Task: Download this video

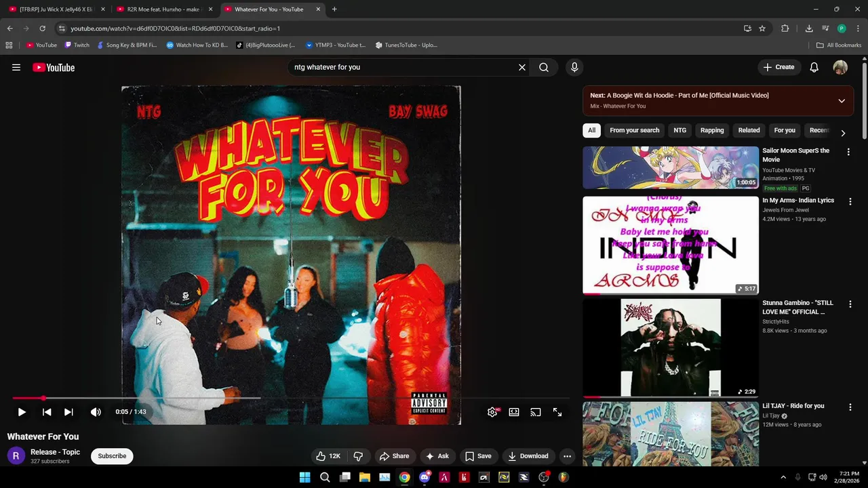Action: [528, 456]
